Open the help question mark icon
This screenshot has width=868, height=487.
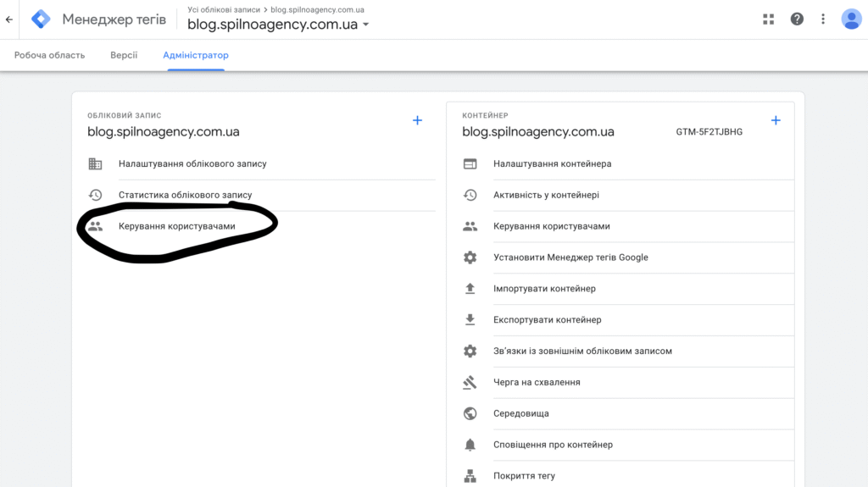tap(797, 19)
